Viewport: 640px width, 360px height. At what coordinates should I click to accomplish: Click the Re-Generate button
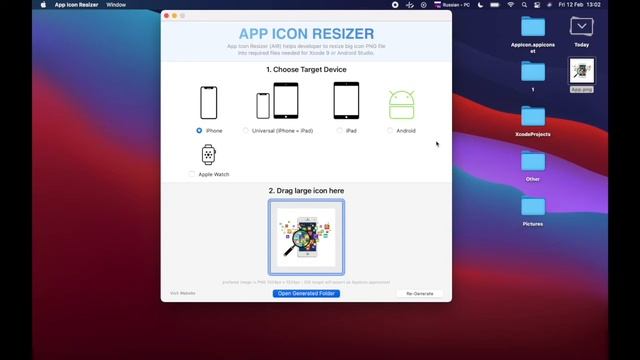[420, 293]
